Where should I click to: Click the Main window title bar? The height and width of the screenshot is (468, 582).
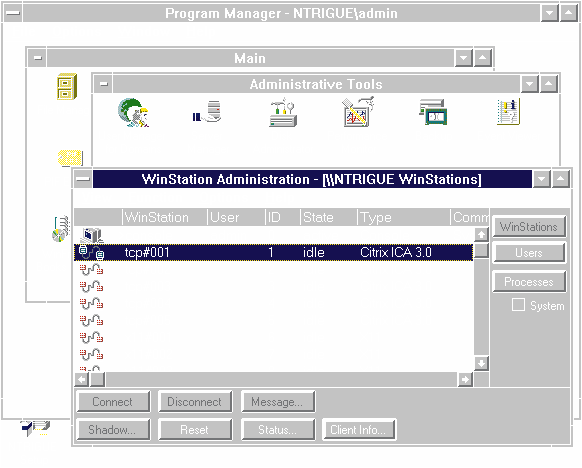[250, 58]
